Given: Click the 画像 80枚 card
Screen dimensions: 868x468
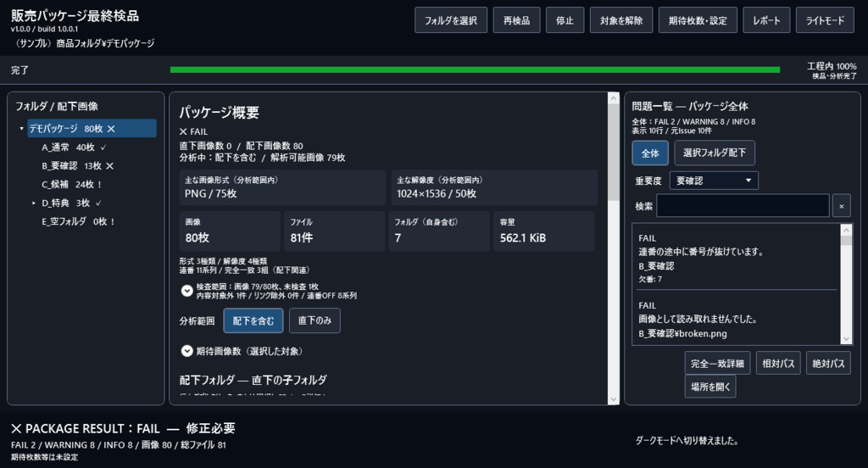Looking at the screenshot, I should (x=230, y=231).
